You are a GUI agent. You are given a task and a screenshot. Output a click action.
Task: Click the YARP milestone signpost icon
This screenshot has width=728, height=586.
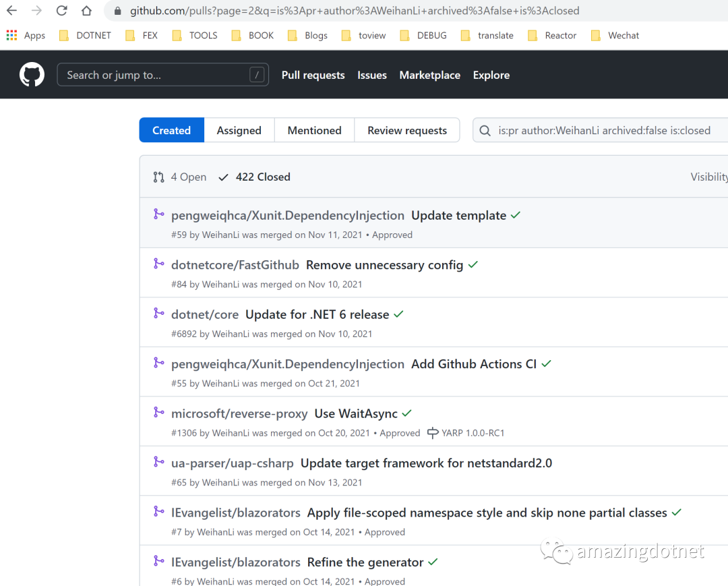pyautogui.click(x=433, y=433)
